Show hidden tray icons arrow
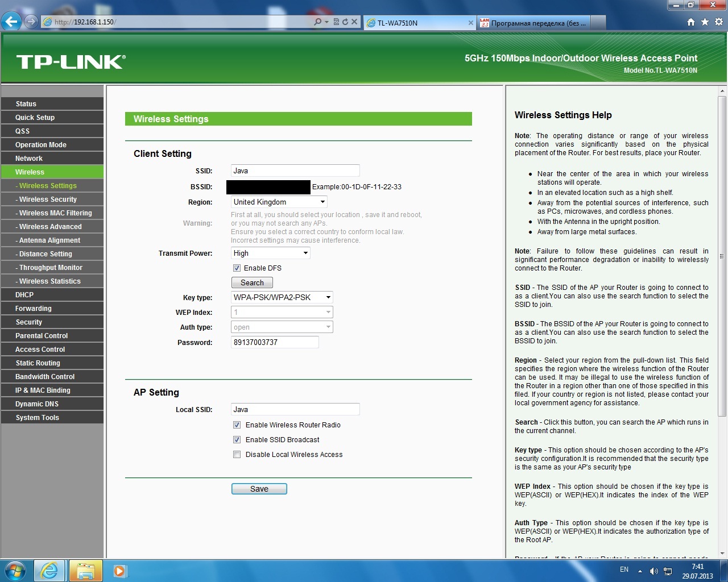The height and width of the screenshot is (582, 728). 640,571
